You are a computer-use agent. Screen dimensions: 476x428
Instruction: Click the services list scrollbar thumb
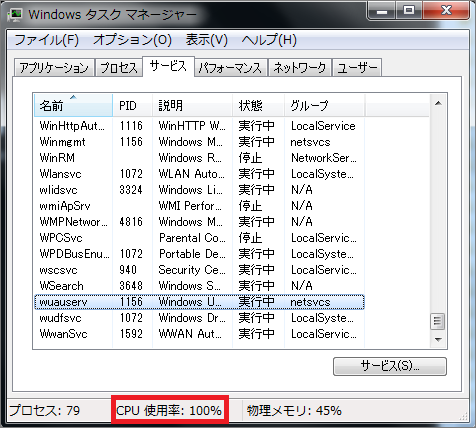438,321
